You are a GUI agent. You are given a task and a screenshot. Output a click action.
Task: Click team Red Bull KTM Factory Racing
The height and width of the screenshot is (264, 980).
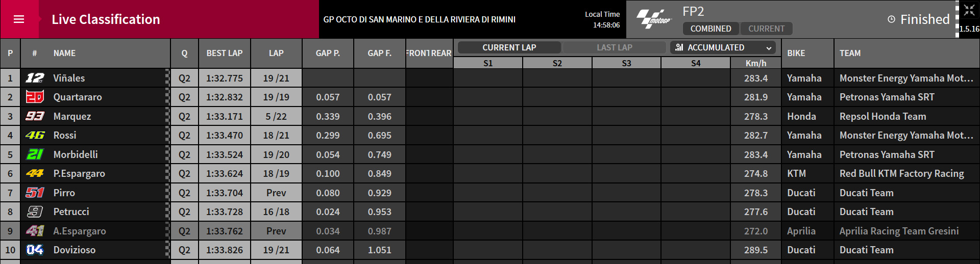tap(902, 173)
